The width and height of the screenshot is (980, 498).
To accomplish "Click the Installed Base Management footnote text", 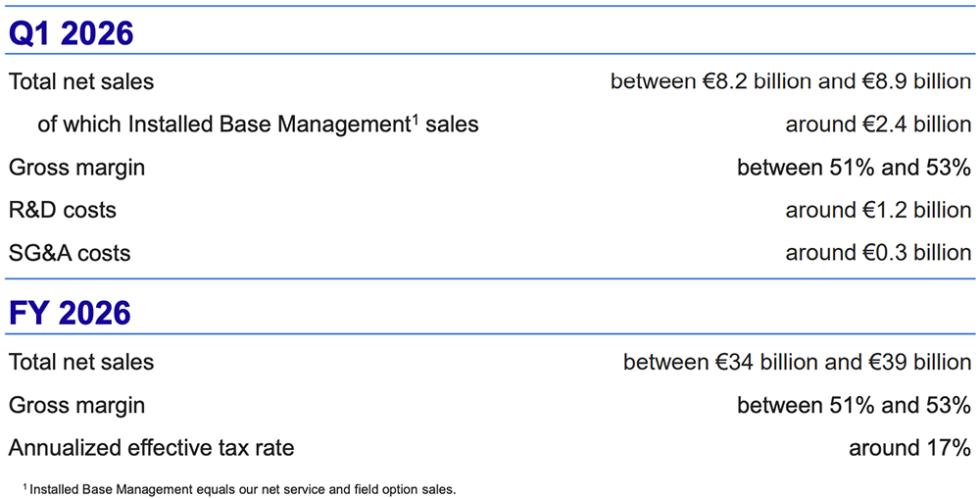I will click(242, 487).
